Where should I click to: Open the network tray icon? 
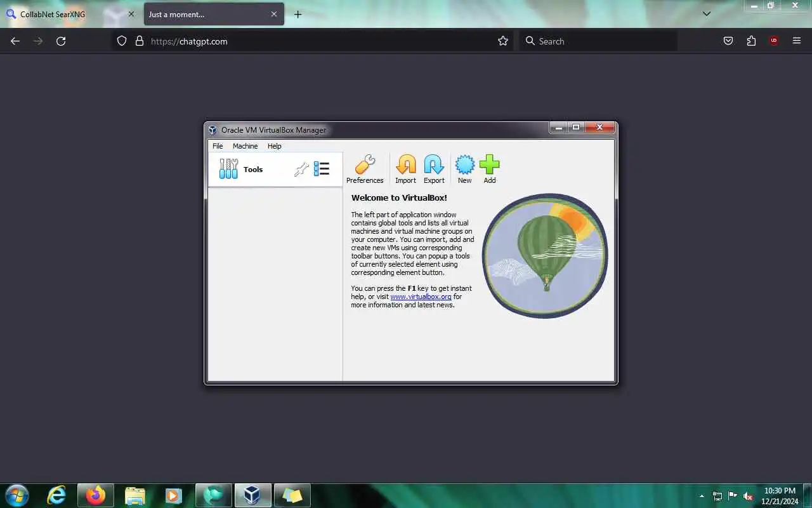click(717, 496)
